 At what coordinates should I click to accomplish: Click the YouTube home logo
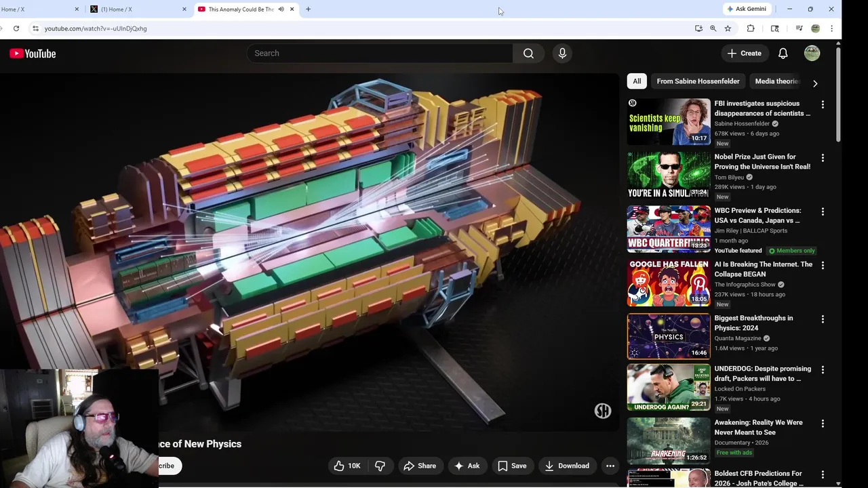[x=33, y=54]
